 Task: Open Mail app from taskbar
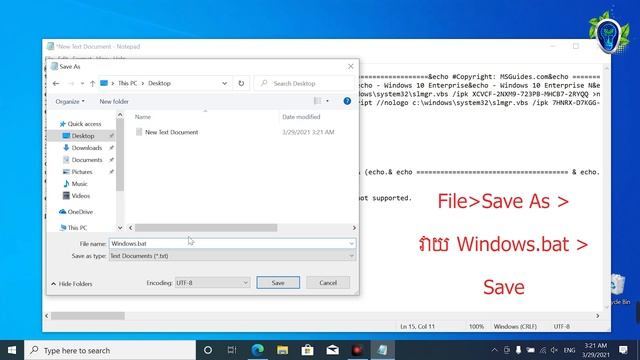332,350
